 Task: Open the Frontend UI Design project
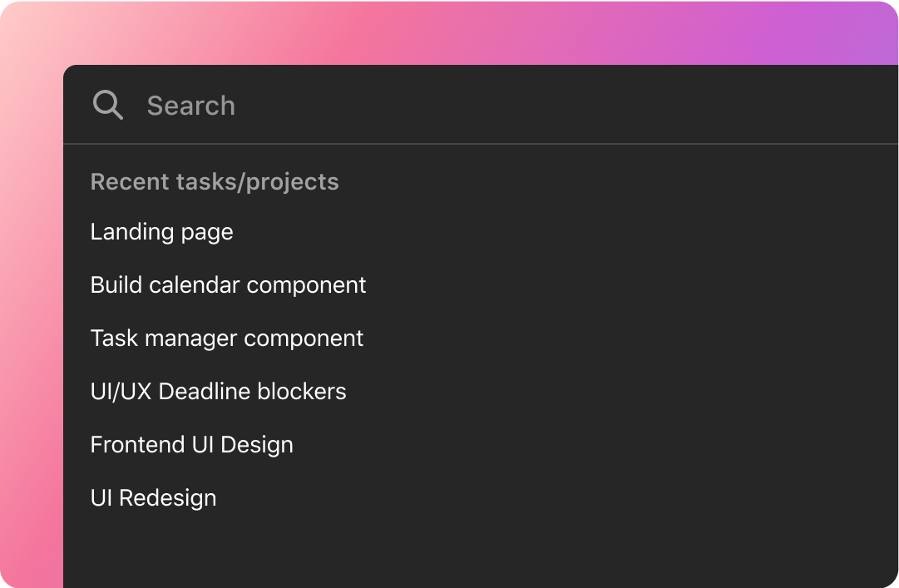(x=191, y=445)
